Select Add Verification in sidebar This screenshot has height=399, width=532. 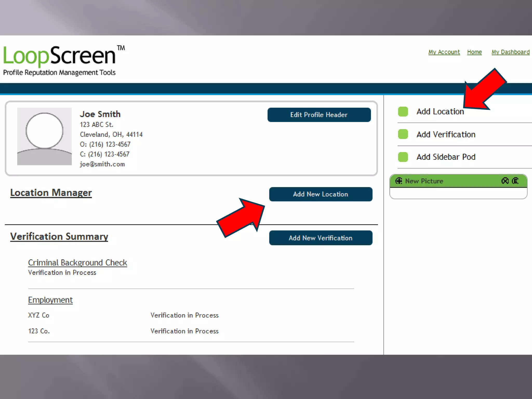pyautogui.click(x=446, y=135)
